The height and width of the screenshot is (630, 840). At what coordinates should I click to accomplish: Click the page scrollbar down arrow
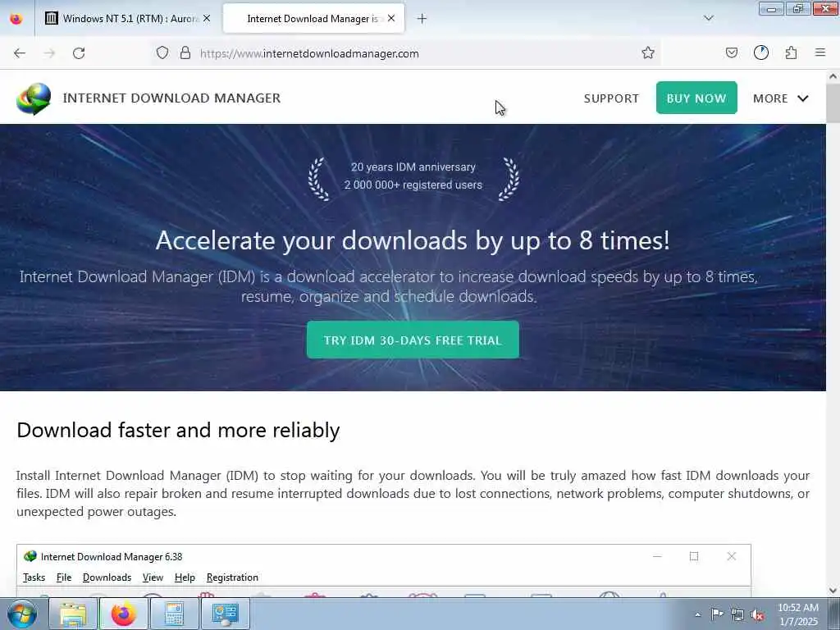click(833, 591)
